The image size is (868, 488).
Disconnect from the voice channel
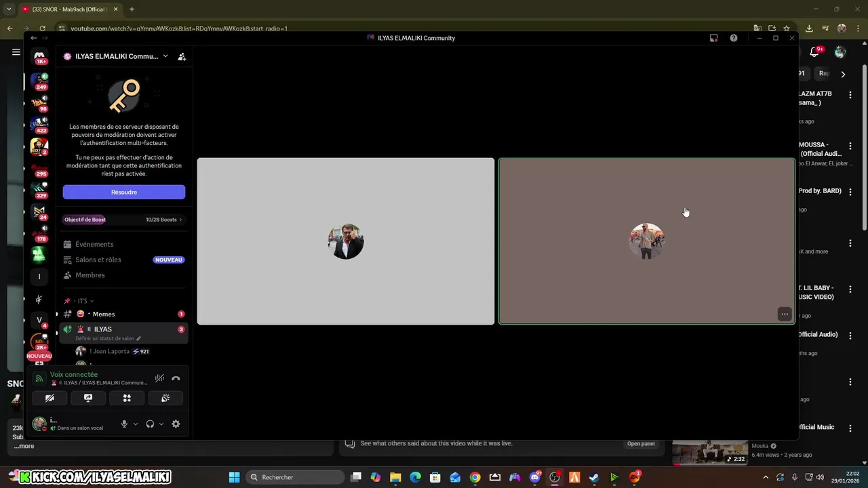pyautogui.click(x=176, y=378)
